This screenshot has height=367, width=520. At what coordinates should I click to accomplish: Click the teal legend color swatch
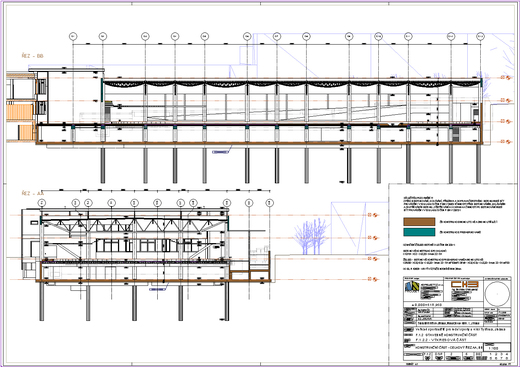(419, 232)
